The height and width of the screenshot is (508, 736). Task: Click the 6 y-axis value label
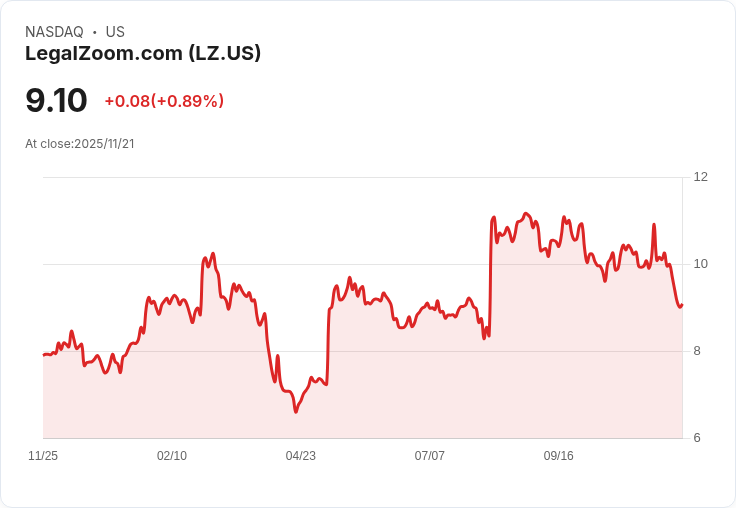[x=697, y=438]
